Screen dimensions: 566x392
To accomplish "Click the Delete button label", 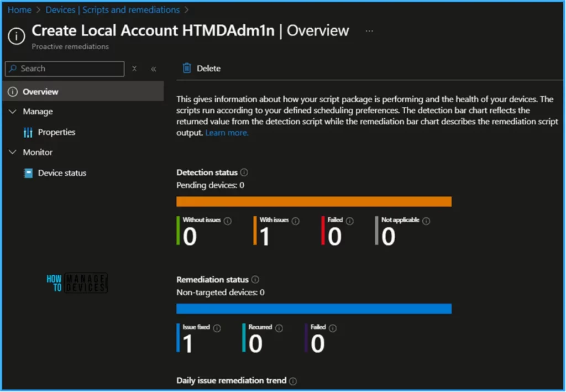I will 208,68.
